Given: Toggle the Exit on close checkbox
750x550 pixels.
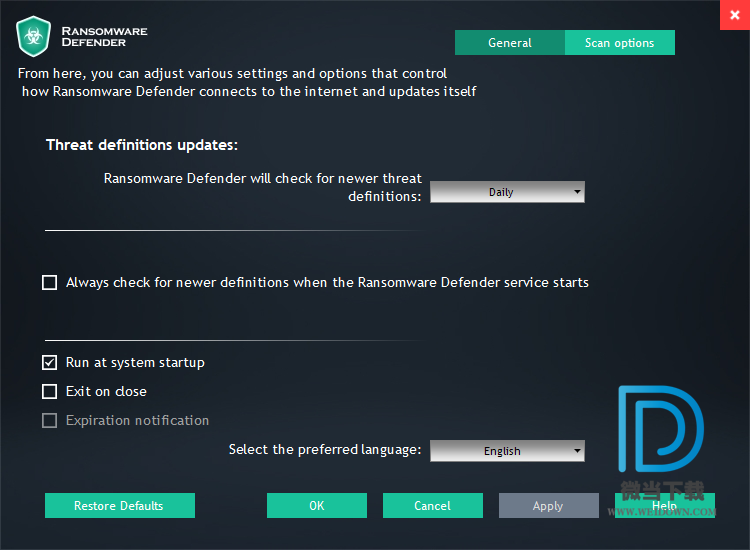Looking at the screenshot, I should pos(49,391).
